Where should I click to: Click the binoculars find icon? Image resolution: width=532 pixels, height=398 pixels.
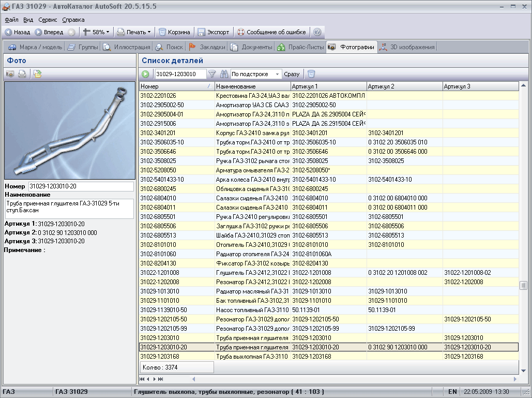point(224,74)
